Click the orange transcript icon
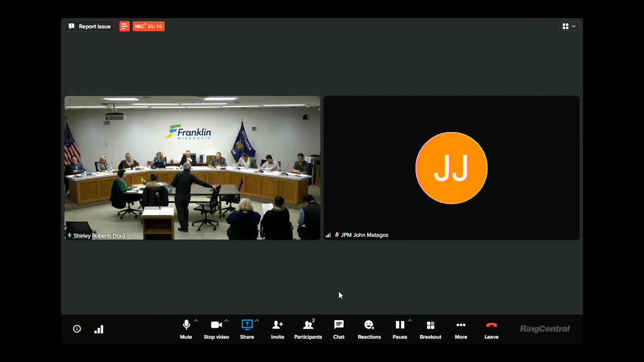Image resolution: width=644 pixels, height=362 pixels. click(x=124, y=26)
